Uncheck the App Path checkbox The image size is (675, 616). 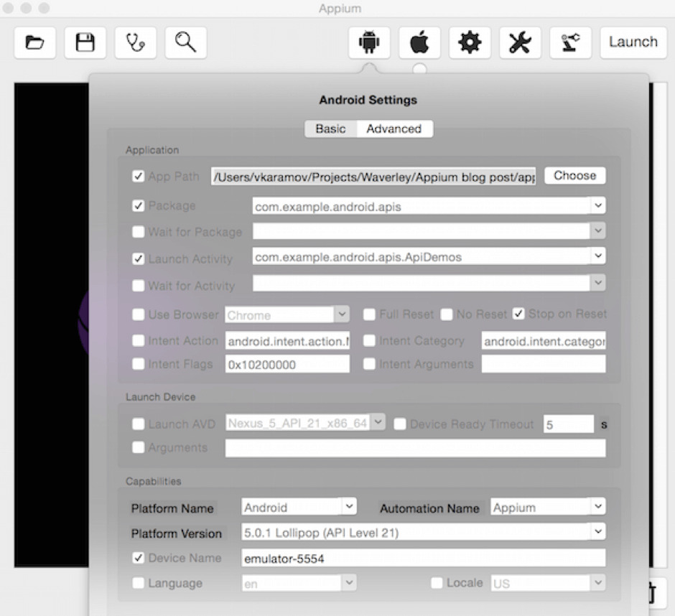point(138,176)
